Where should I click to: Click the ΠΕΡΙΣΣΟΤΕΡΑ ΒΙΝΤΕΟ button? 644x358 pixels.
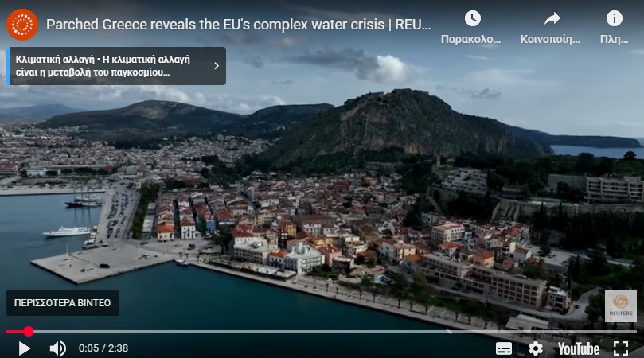[x=62, y=303]
